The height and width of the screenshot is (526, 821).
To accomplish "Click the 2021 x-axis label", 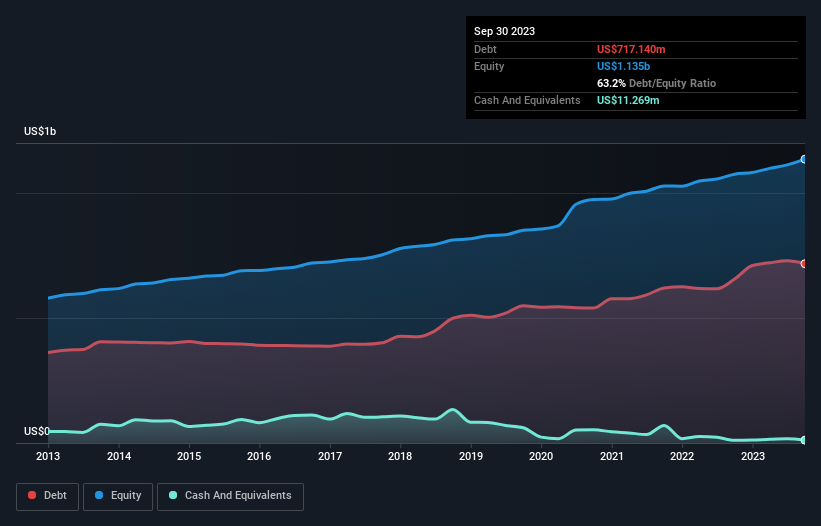I will tap(612, 456).
